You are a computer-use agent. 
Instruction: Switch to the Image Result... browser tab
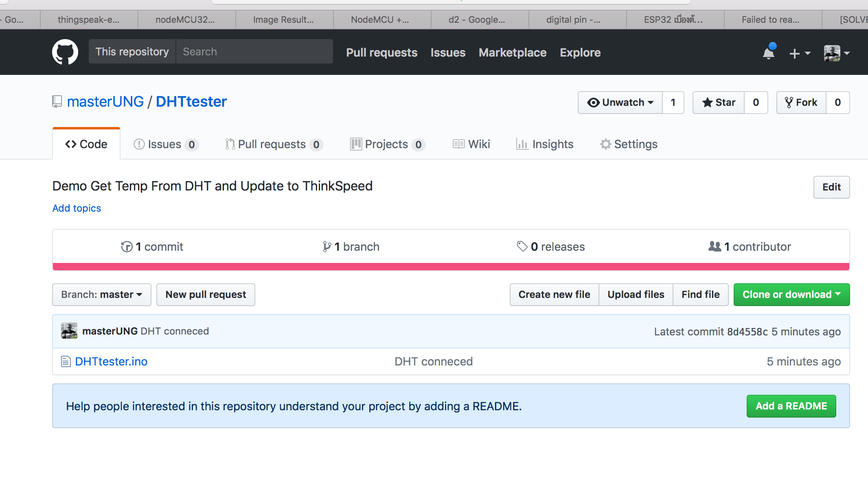[283, 20]
